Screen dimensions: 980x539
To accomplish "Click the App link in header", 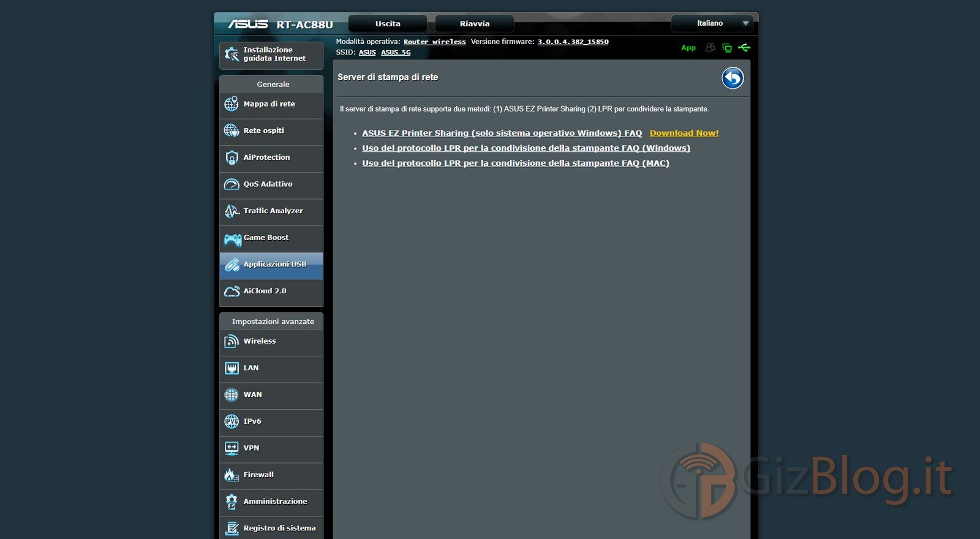I will tap(688, 48).
